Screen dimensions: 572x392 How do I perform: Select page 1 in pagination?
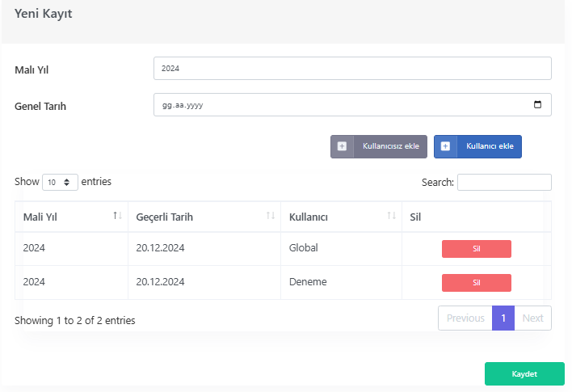(x=503, y=318)
